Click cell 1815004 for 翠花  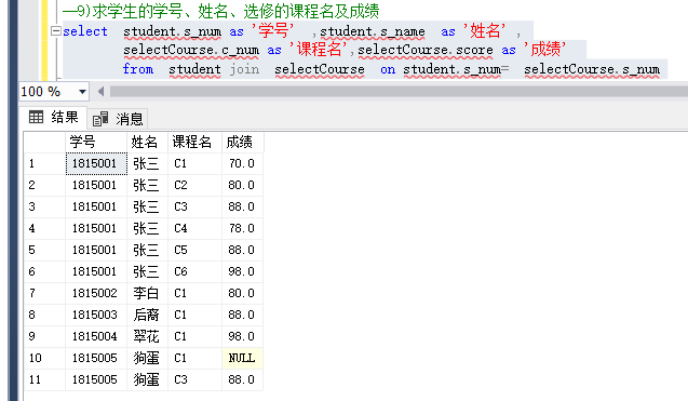[x=97, y=337]
